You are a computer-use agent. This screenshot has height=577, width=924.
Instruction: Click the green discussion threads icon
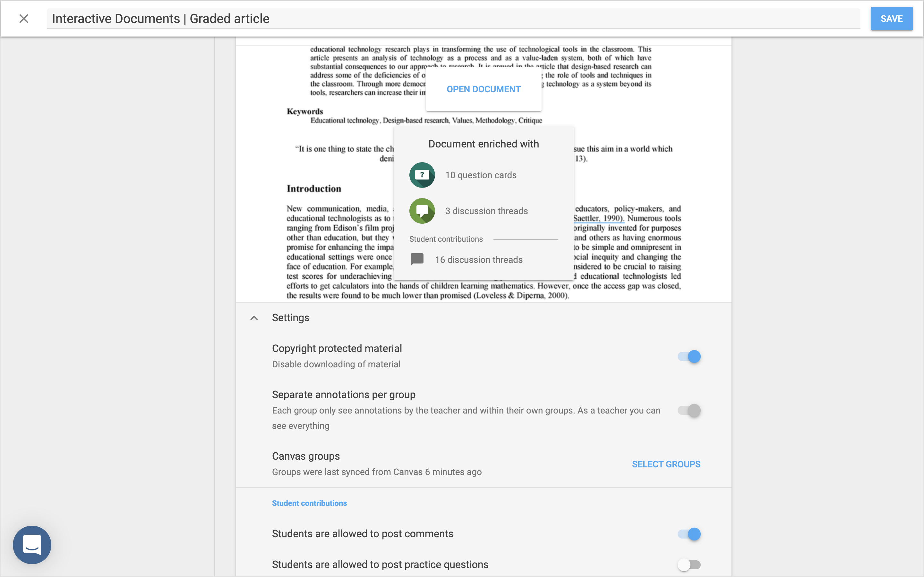point(422,211)
